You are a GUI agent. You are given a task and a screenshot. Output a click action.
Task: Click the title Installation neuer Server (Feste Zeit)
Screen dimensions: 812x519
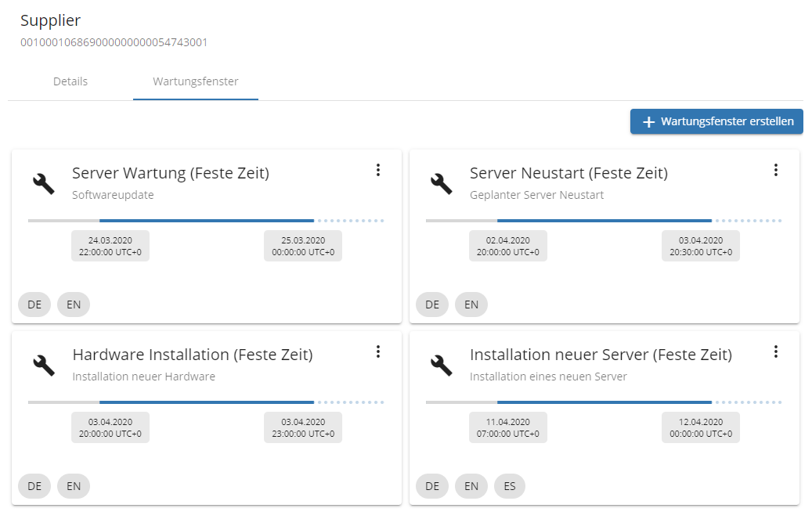[601, 355]
